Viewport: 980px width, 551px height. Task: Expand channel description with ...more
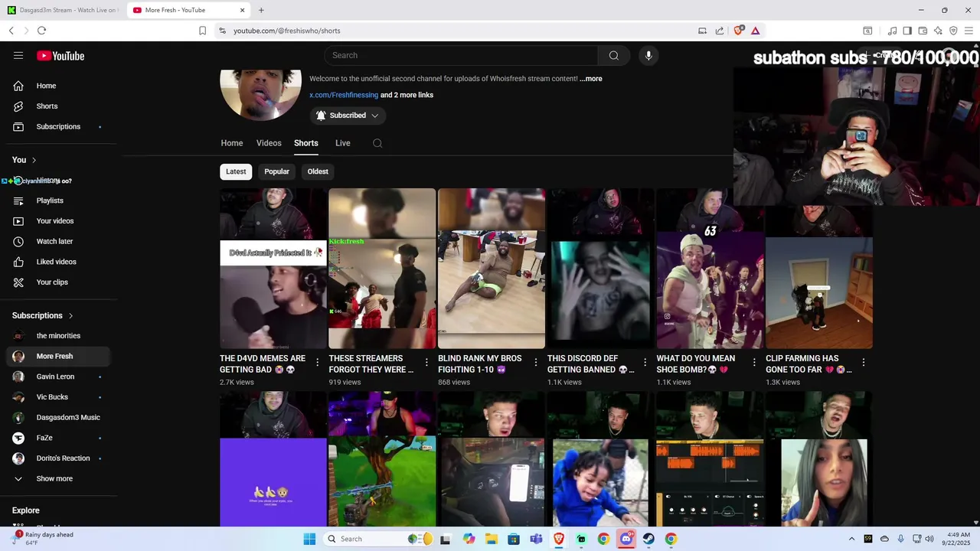(x=591, y=79)
